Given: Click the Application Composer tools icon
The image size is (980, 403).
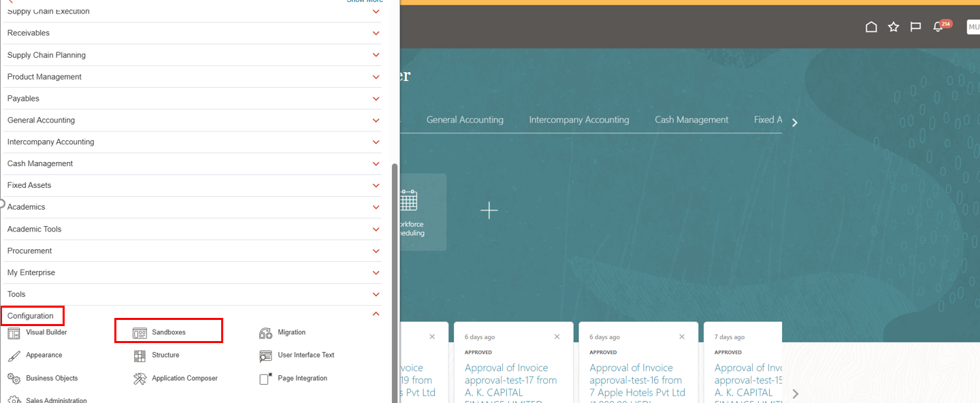Looking at the screenshot, I should [x=140, y=378].
